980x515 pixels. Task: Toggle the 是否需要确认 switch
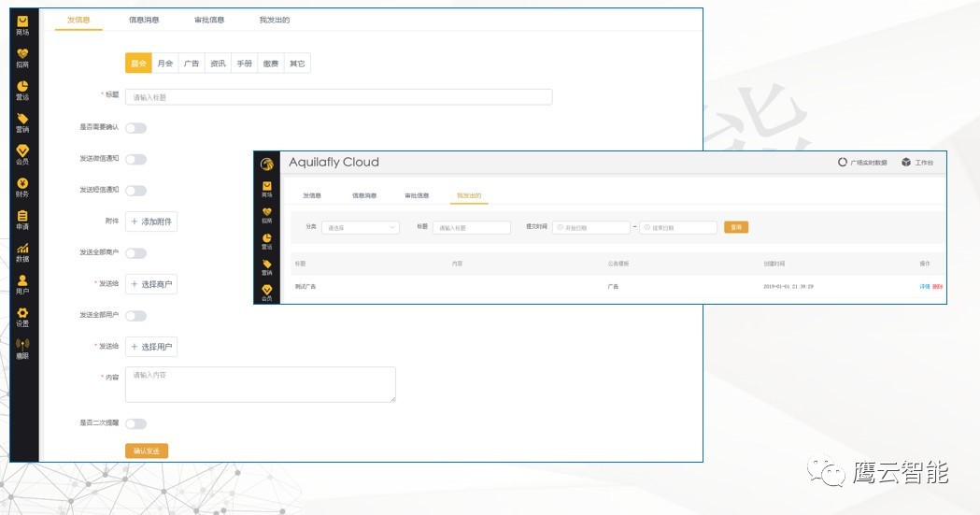pos(135,128)
